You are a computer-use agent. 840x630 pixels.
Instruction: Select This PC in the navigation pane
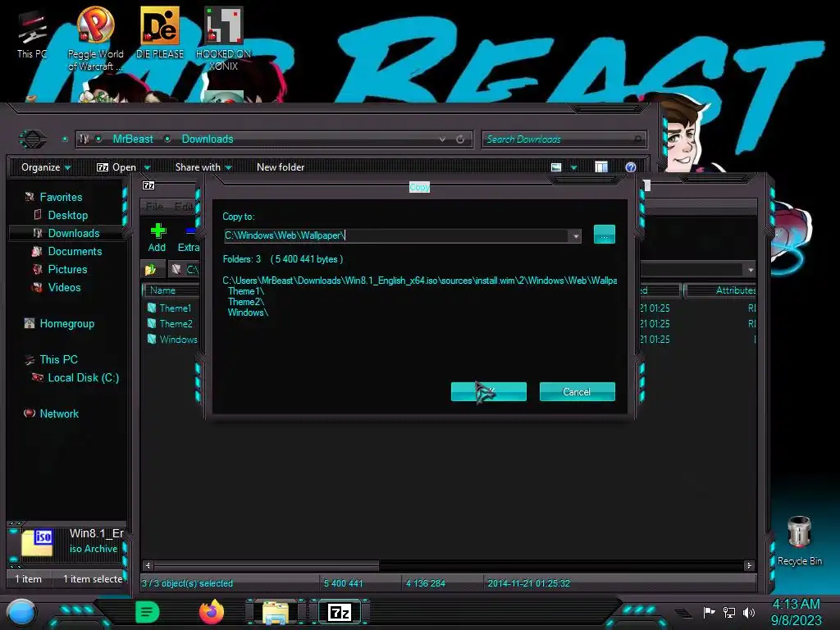point(58,359)
